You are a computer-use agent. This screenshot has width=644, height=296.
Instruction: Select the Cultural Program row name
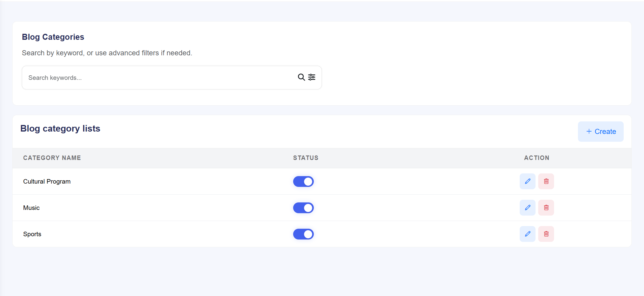tap(47, 181)
